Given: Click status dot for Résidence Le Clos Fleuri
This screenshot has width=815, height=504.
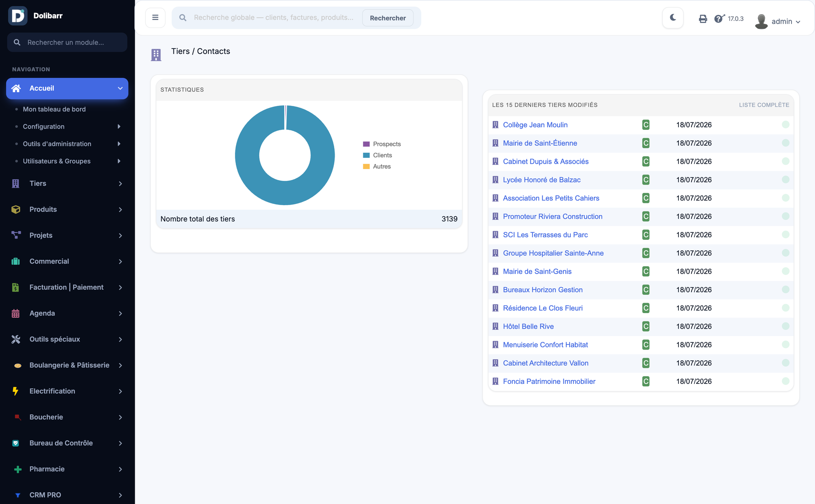Looking at the screenshot, I should coord(785,308).
